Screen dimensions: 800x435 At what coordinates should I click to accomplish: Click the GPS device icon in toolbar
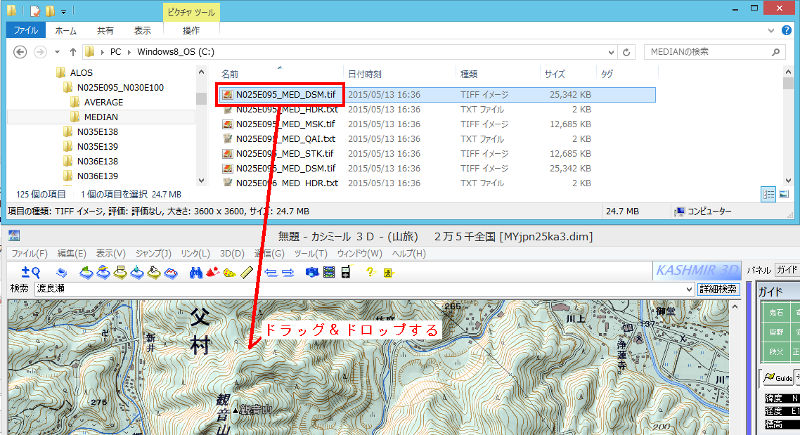345,272
